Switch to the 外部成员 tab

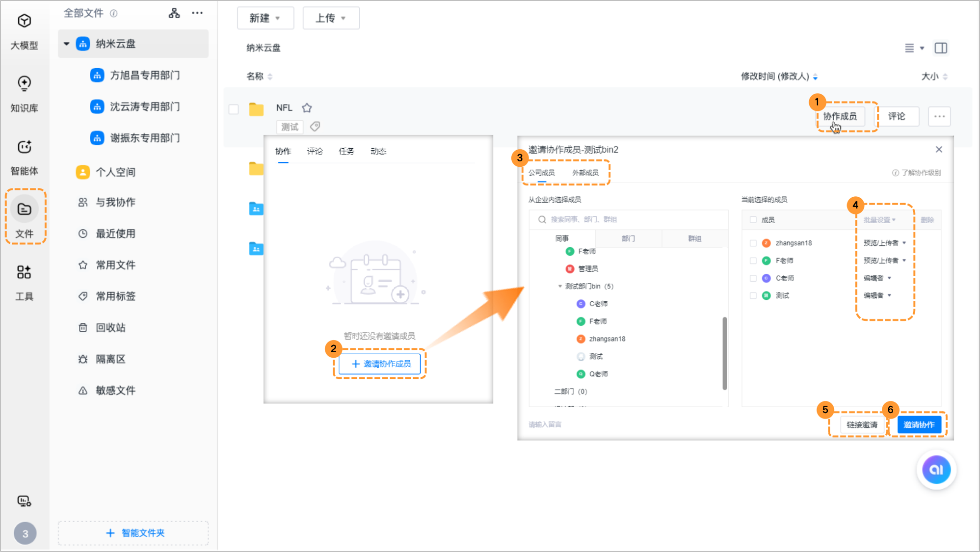585,173
